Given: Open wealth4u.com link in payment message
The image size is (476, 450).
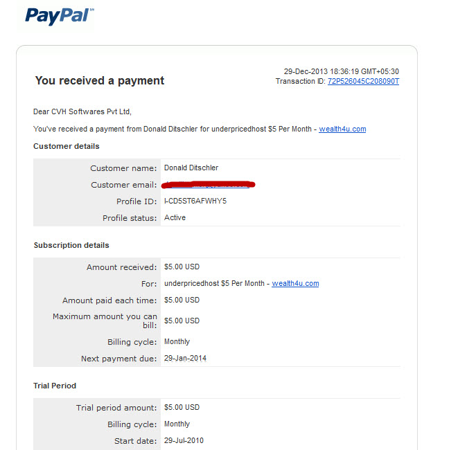Looking at the screenshot, I should [342, 129].
